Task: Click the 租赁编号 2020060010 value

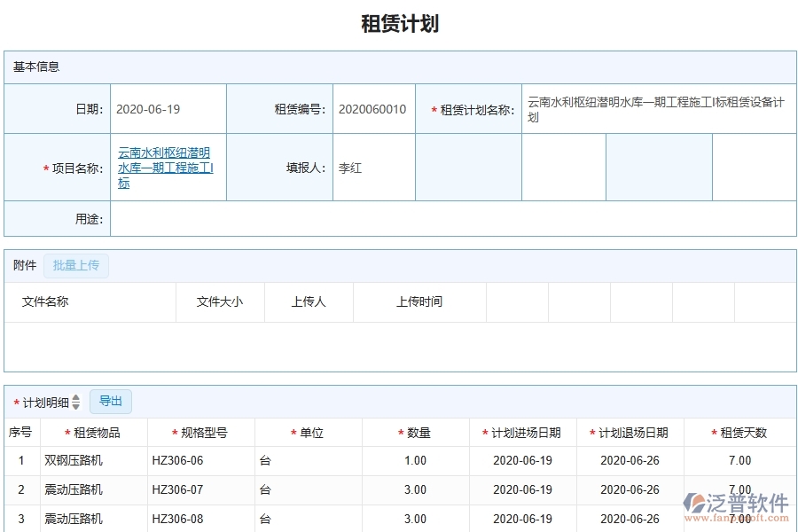Action: click(372, 108)
